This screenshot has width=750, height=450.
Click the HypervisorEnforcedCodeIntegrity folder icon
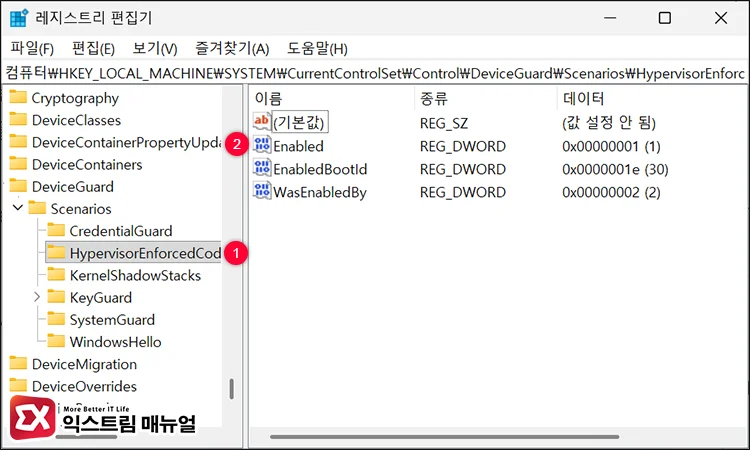pyautogui.click(x=56, y=252)
